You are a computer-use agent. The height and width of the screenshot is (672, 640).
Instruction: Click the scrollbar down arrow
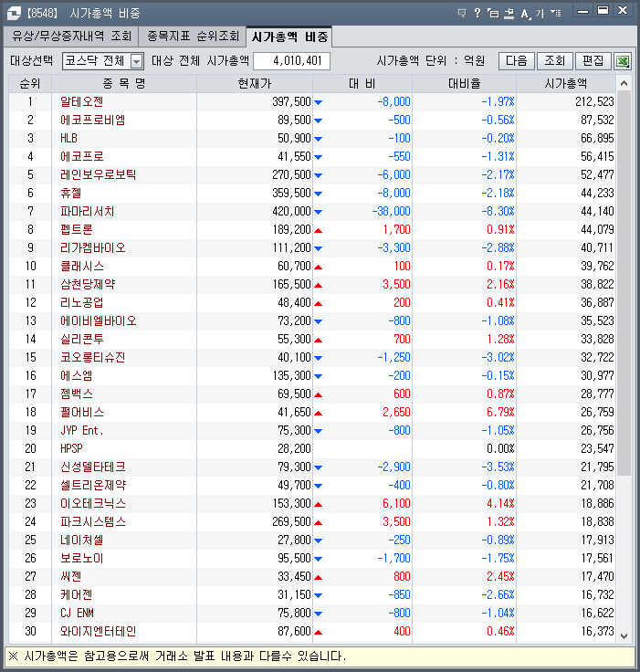(x=624, y=636)
